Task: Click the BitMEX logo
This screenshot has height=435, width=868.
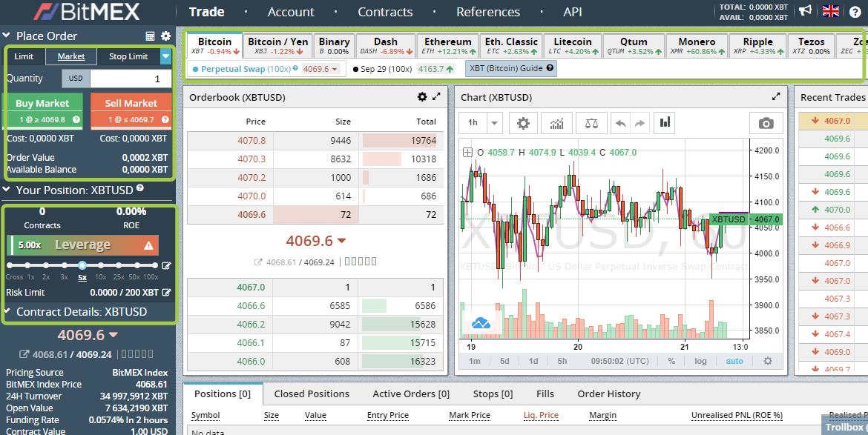Action: pyautogui.click(x=86, y=11)
